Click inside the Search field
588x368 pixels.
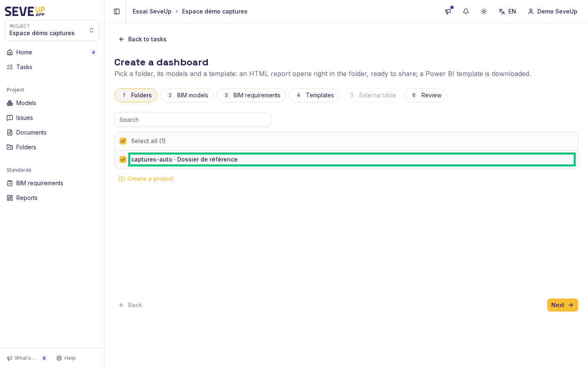[193, 119]
